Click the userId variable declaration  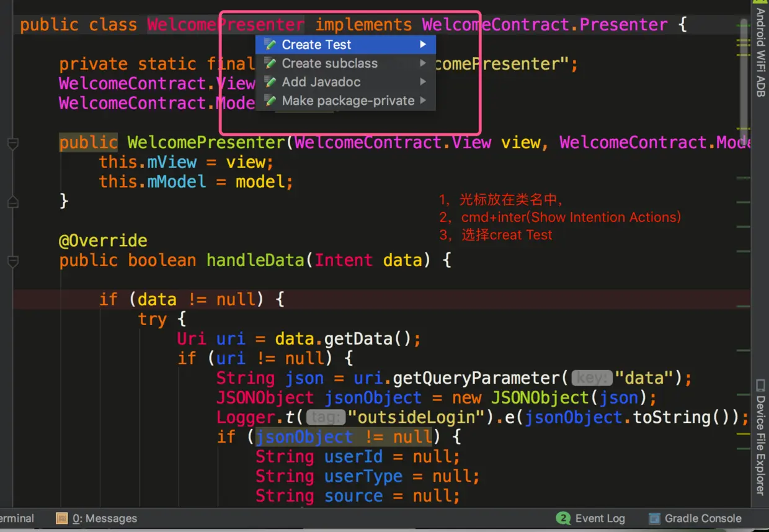tap(354, 457)
